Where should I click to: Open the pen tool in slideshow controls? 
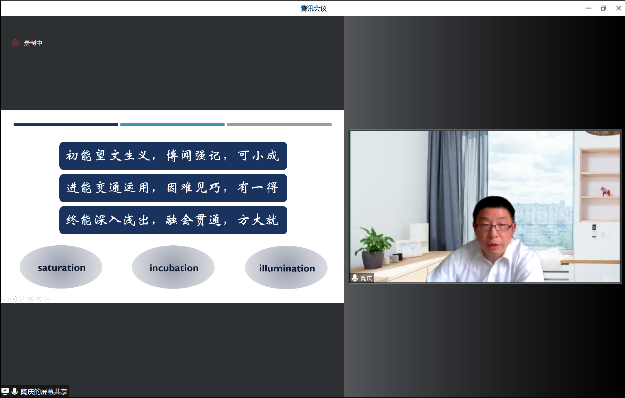click(x=22, y=299)
